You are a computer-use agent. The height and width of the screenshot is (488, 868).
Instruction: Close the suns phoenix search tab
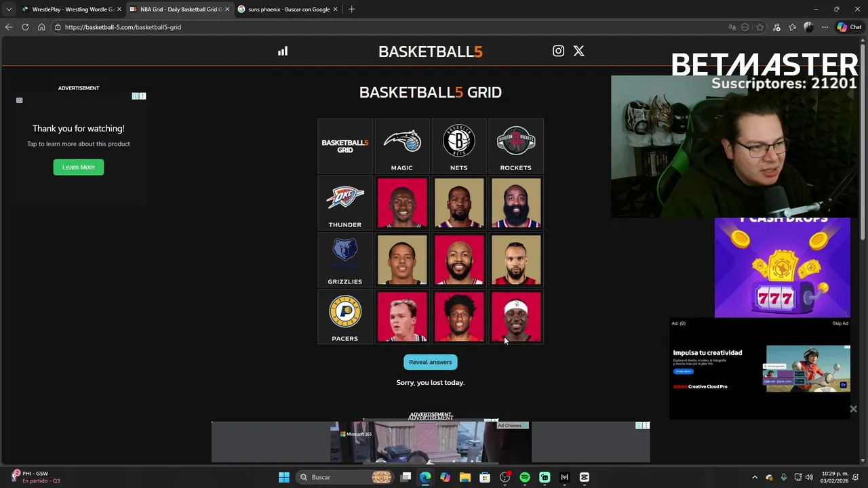pos(335,9)
